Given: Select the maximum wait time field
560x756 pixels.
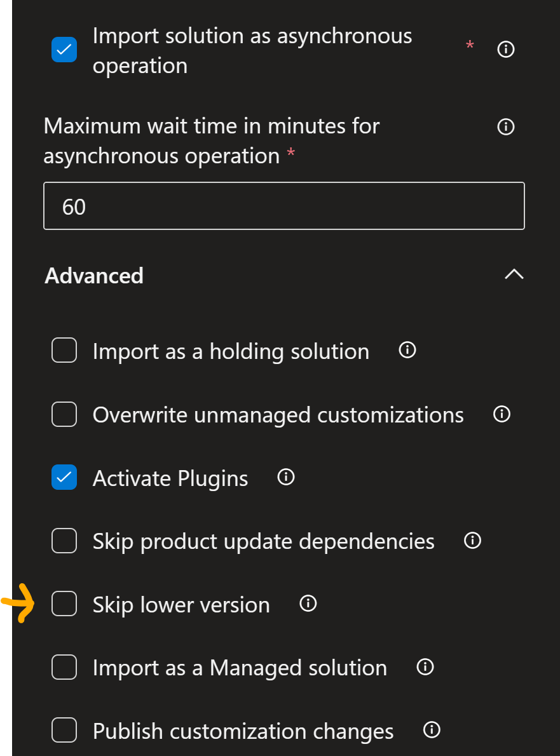Looking at the screenshot, I should 283,206.
